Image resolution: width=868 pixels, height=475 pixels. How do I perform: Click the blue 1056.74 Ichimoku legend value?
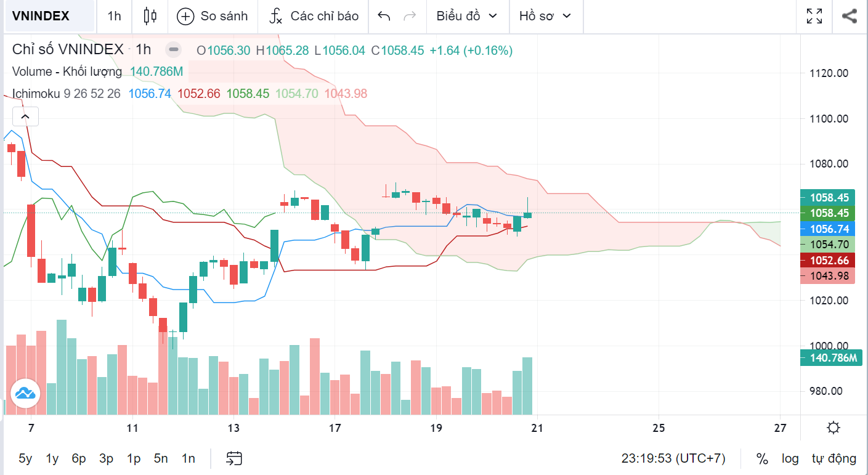point(150,94)
